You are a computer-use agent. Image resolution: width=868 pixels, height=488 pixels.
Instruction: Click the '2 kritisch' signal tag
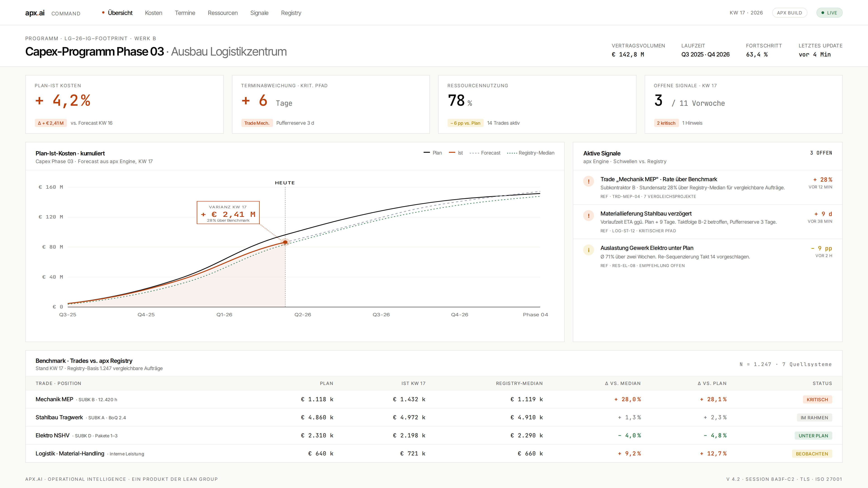coord(666,123)
